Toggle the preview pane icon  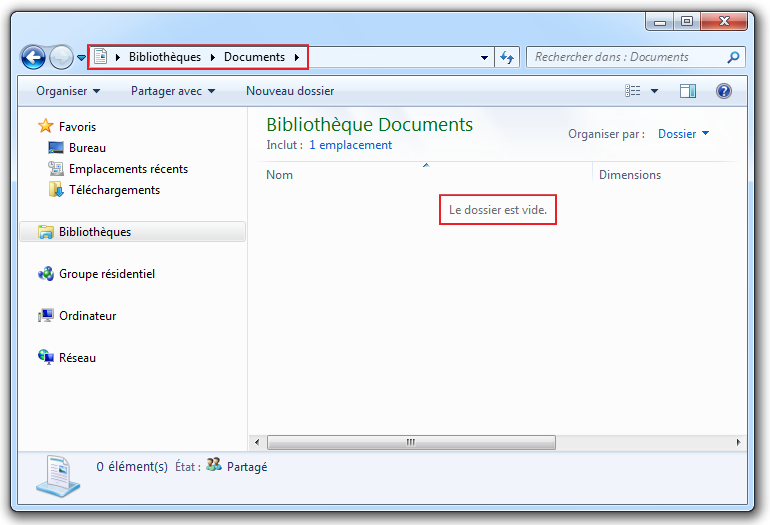pos(688,91)
